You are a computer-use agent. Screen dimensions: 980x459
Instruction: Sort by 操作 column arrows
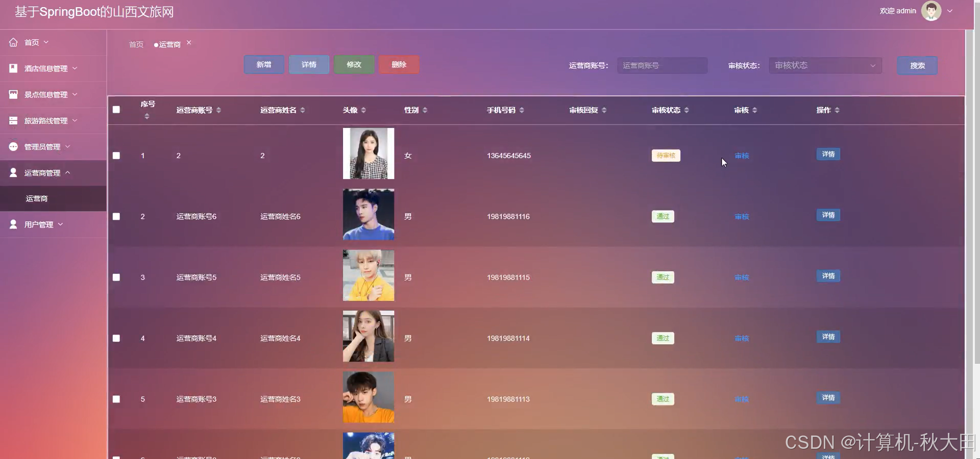click(x=837, y=110)
